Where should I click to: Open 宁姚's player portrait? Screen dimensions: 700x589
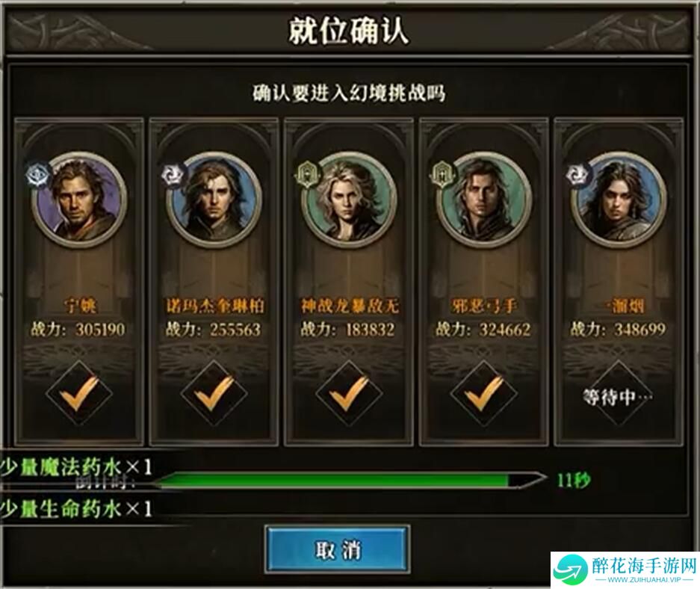click(x=79, y=200)
